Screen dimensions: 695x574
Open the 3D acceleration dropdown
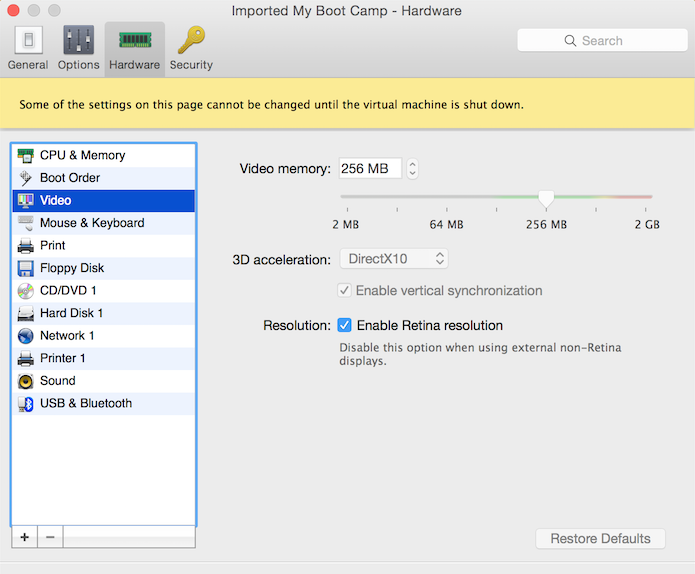click(x=394, y=259)
